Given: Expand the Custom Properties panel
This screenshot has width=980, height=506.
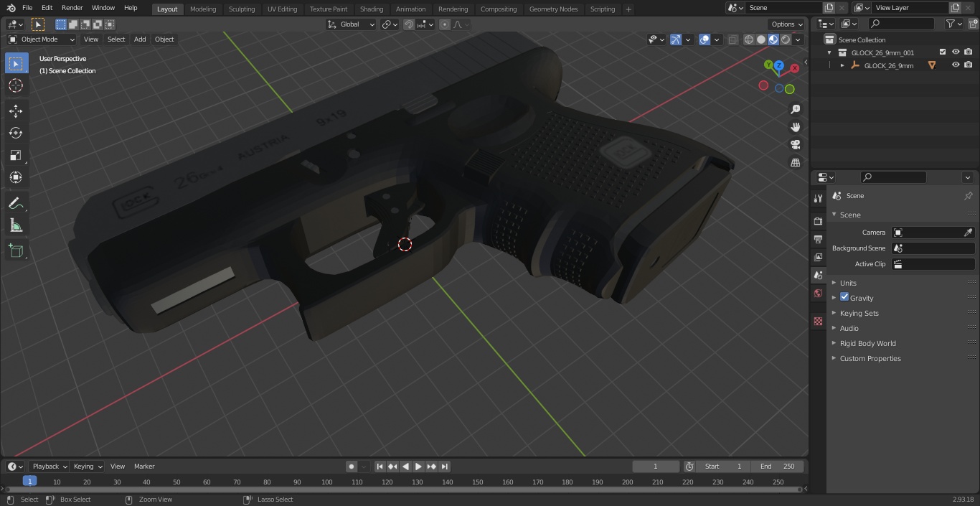Looking at the screenshot, I should coord(870,358).
